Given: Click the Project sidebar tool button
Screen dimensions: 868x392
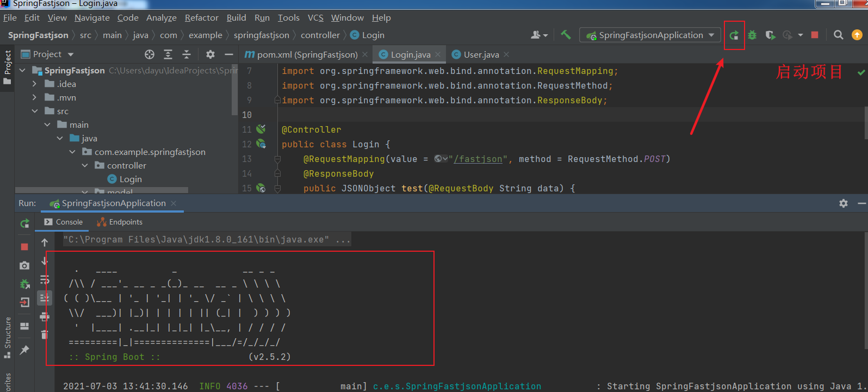Looking at the screenshot, I should pyautogui.click(x=8, y=67).
